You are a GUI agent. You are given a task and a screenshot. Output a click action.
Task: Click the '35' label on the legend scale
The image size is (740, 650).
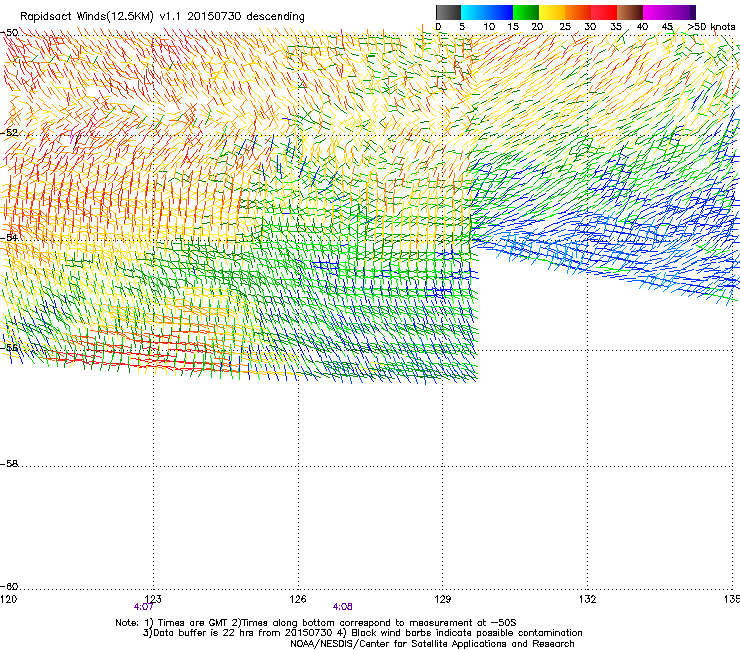(x=616, y=27)
